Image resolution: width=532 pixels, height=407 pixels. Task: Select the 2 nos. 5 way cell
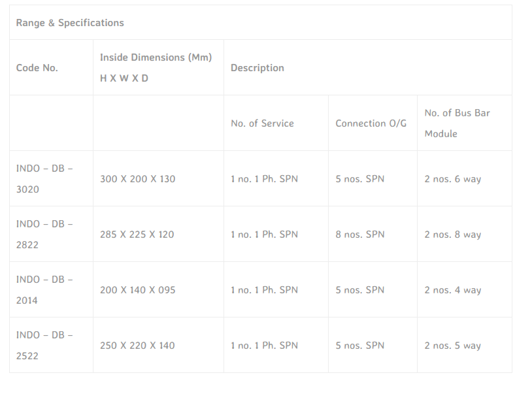[452, 346]
